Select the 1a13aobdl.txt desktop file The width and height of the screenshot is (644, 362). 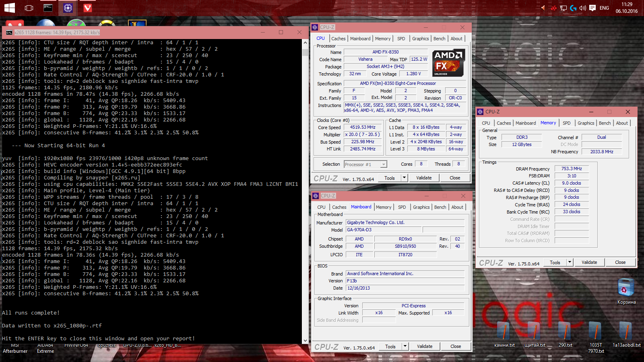pyautogui.click(x=627, y=335)
